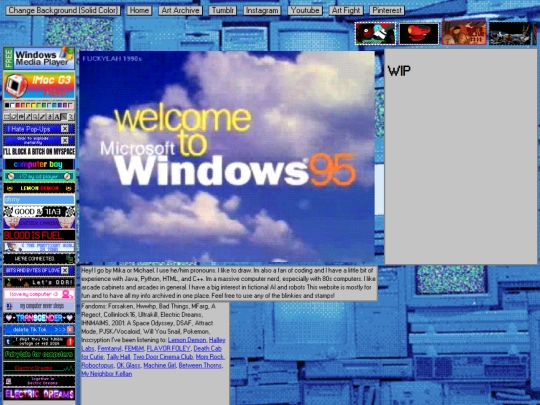This screenshot has height=405, width=540.
Task: Open the Machine Girl link
Action: pos(159,365)
